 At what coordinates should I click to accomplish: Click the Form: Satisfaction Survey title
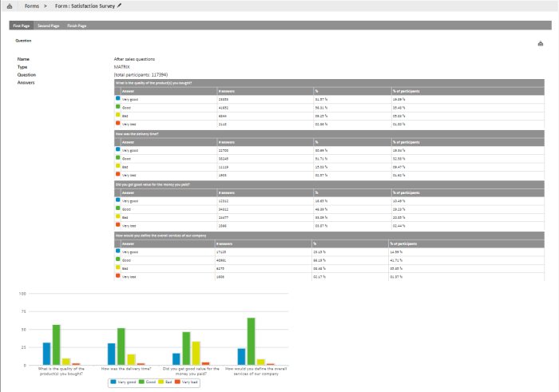[85, 6]
